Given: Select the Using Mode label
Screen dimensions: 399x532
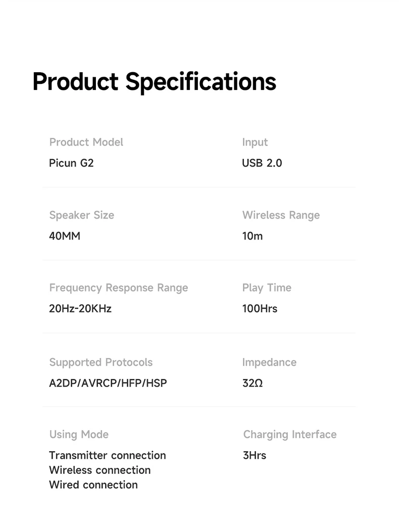Looking at the screenshot, I should 79,434.
